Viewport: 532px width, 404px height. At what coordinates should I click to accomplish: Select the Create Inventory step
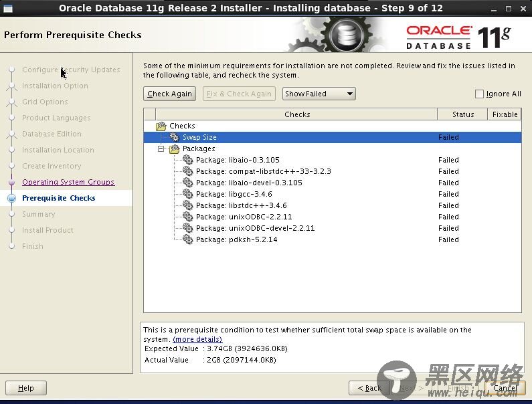coord(52,166)
